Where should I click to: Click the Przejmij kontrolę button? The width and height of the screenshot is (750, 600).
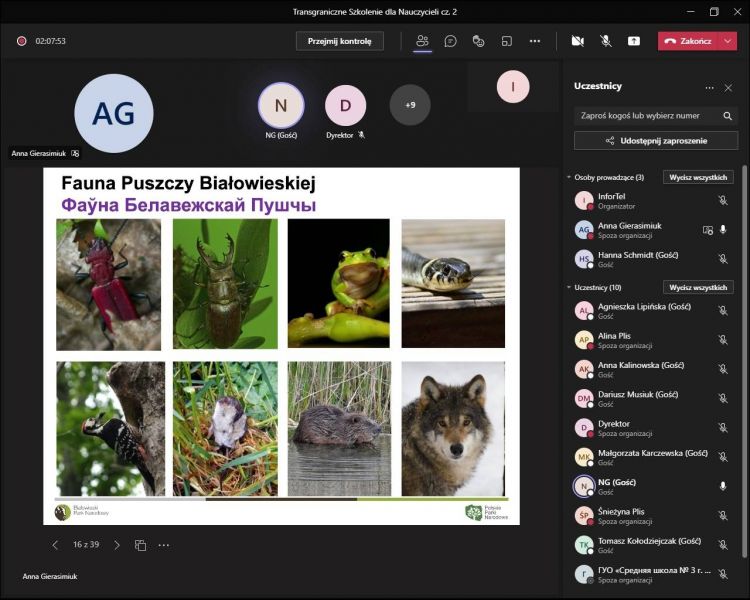tap(339, 41)
